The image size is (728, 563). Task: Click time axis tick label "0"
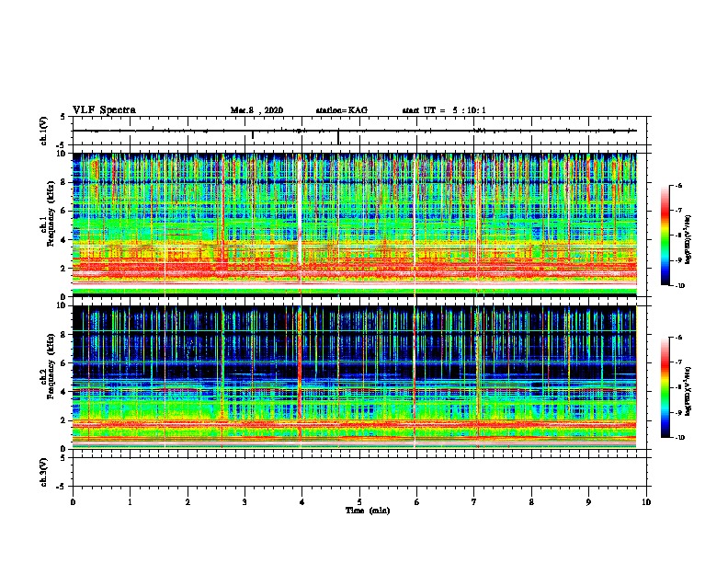click(73, 502)
